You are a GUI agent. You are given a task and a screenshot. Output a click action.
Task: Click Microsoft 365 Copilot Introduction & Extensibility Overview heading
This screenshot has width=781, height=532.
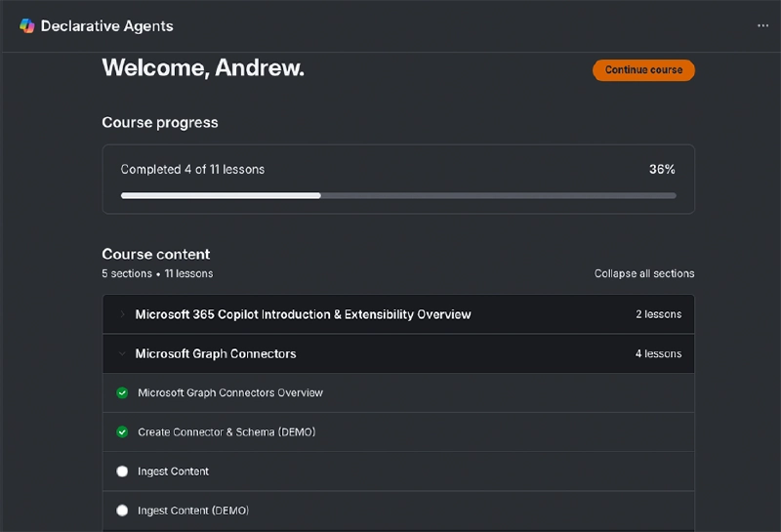pyautogui.click(x=303, y=314)
